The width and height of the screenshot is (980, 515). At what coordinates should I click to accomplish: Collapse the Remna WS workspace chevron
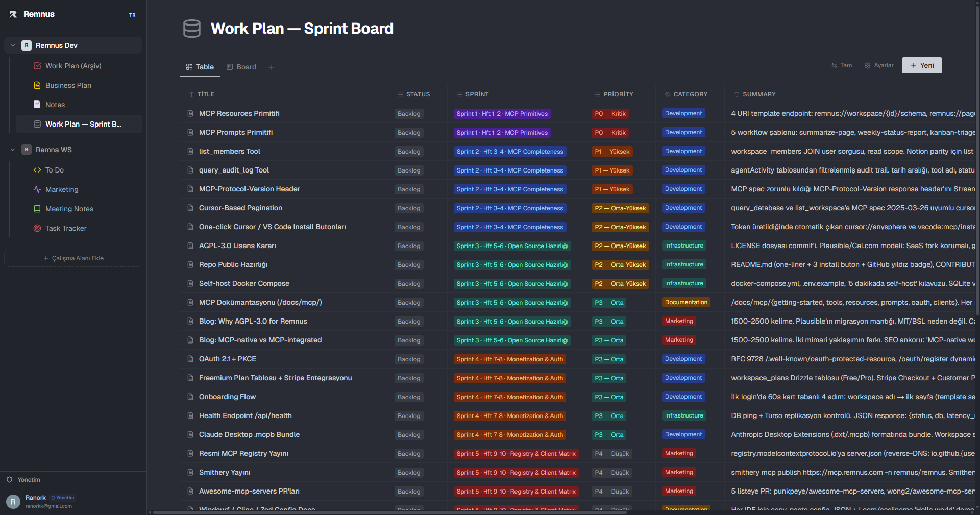[x=13, y=150]
